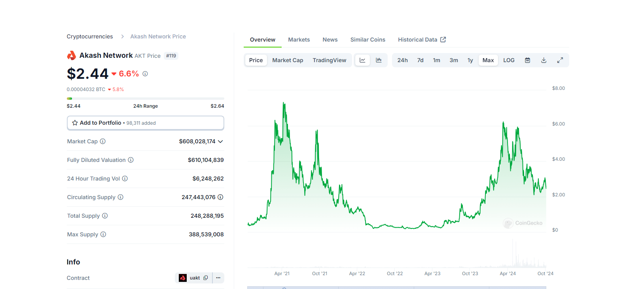Expand the Market Cap dropdown chevron

coord(220,141)
